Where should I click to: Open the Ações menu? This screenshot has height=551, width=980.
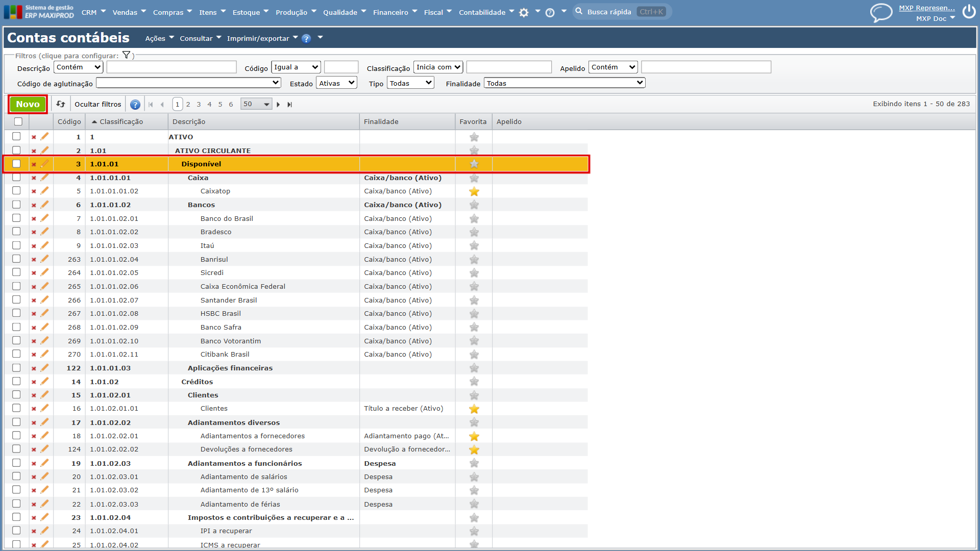pos(159,38)
